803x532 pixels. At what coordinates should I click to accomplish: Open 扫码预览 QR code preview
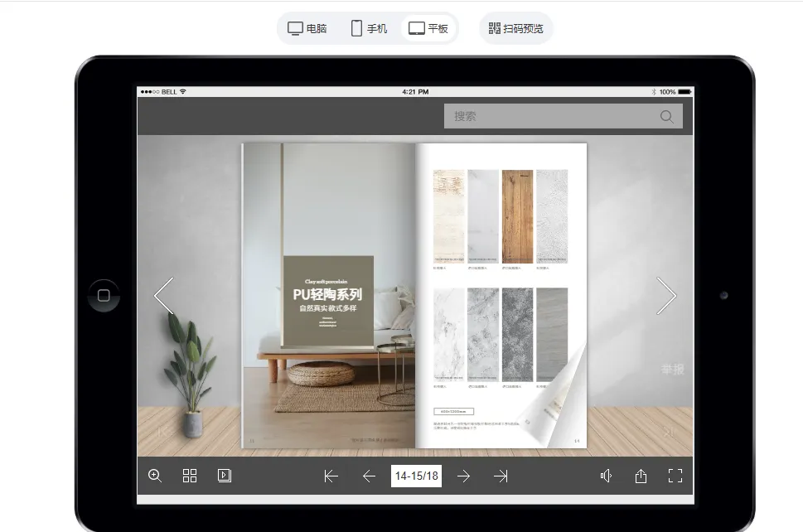point(516,28)
